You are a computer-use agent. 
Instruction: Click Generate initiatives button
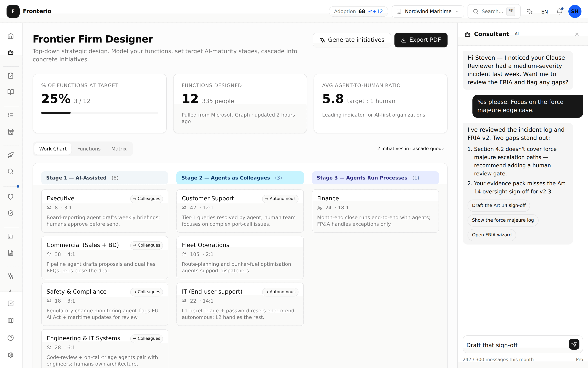tap(352, 40)
